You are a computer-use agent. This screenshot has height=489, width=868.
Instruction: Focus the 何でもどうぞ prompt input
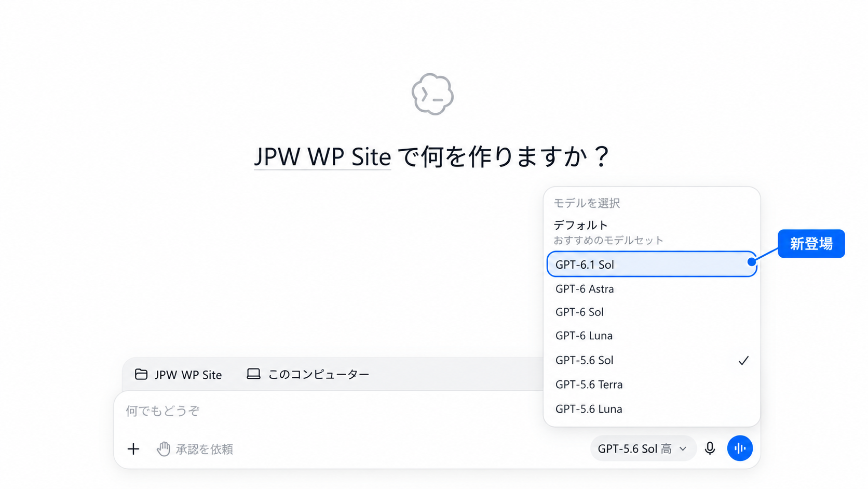[327, 411]
